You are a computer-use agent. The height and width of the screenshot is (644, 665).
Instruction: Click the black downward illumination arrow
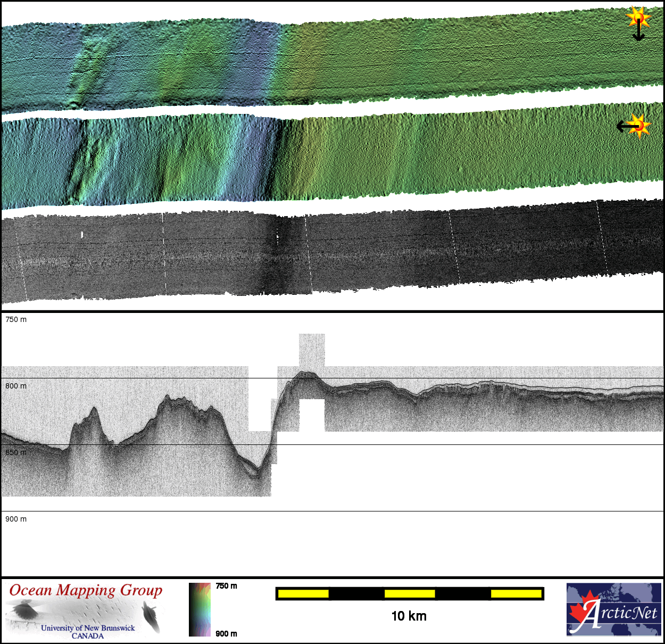coord(638,33)
